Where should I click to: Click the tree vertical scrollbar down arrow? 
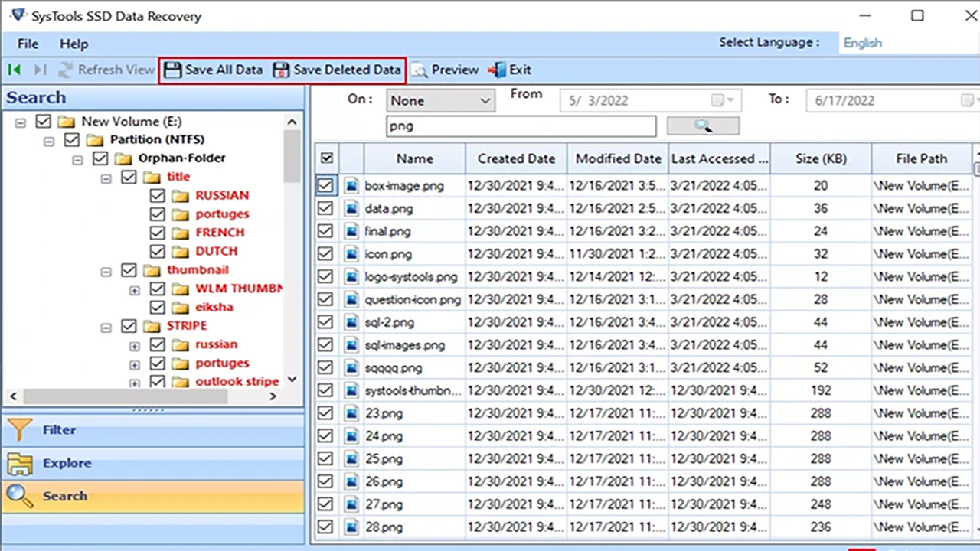292,380
